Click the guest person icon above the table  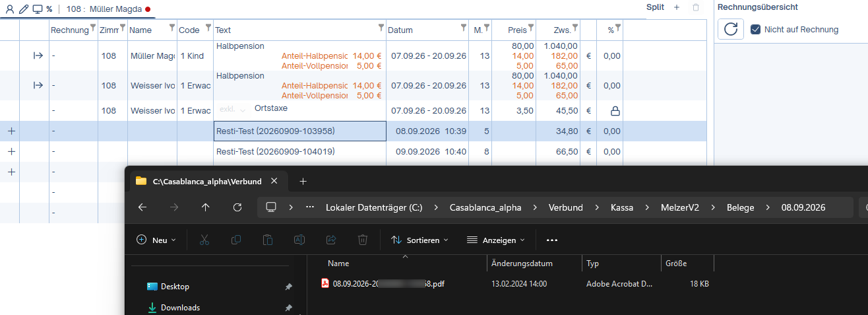pyautogui.click(x=10, y=9)
